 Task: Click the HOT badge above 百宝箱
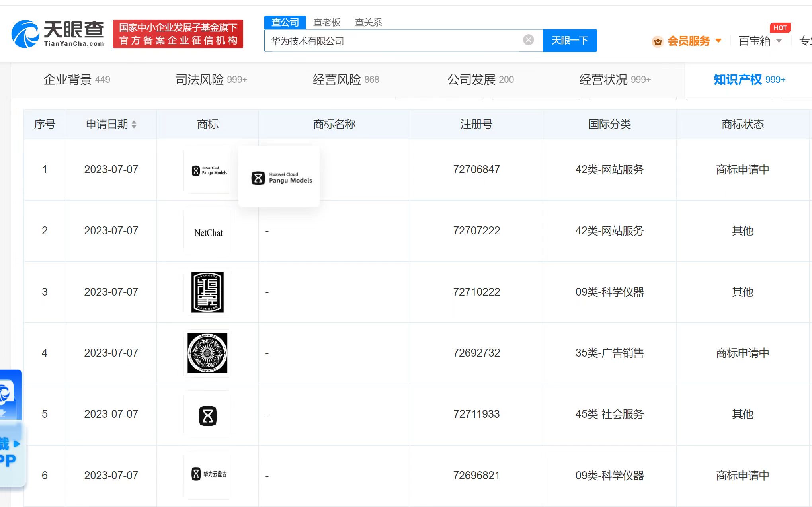pos(780,28)
